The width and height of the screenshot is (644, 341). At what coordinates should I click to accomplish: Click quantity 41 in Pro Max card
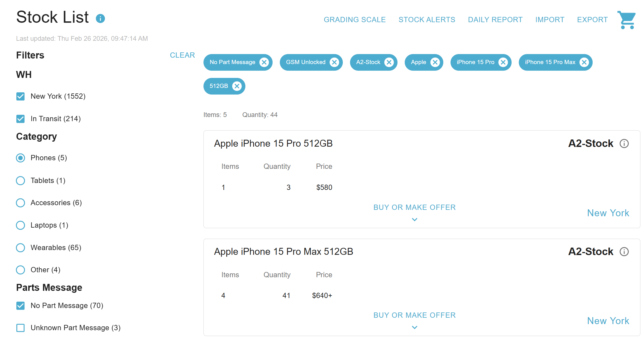(286, 296)
